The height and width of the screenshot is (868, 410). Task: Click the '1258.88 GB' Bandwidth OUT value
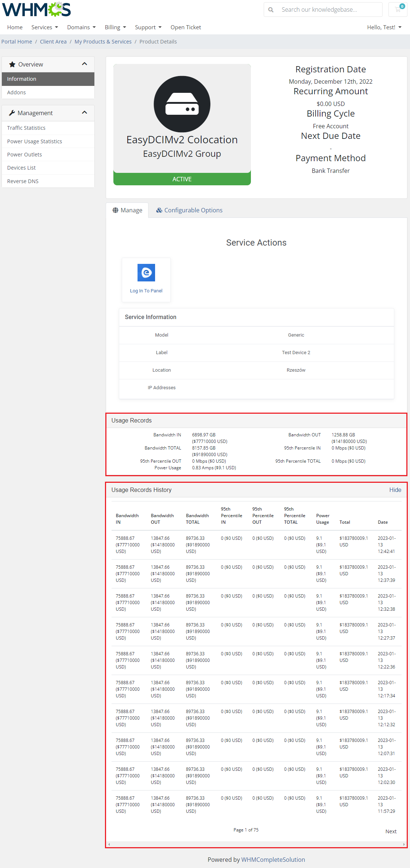tap(343, 435)
